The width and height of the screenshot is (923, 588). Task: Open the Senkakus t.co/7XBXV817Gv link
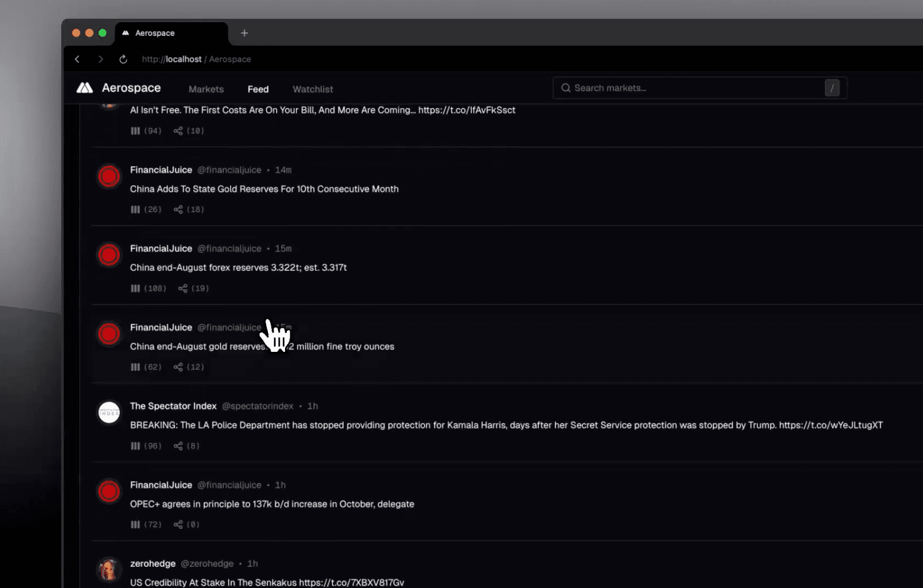[351, 583]
